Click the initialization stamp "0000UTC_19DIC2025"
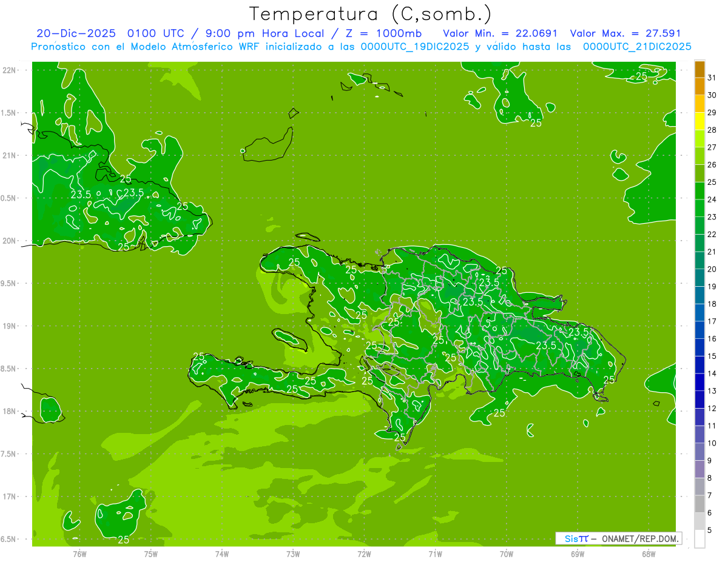The height and width of the screenshot is (562, 728). pyautogui.click(x=414, y=47)
